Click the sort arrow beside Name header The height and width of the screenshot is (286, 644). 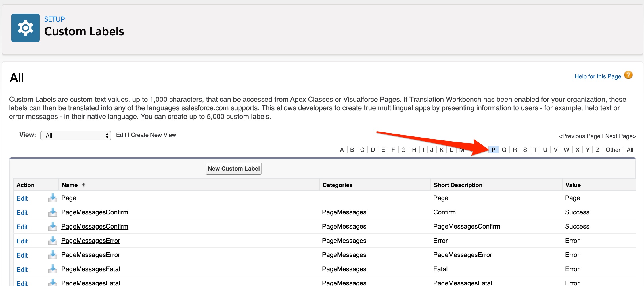point(84,185)
